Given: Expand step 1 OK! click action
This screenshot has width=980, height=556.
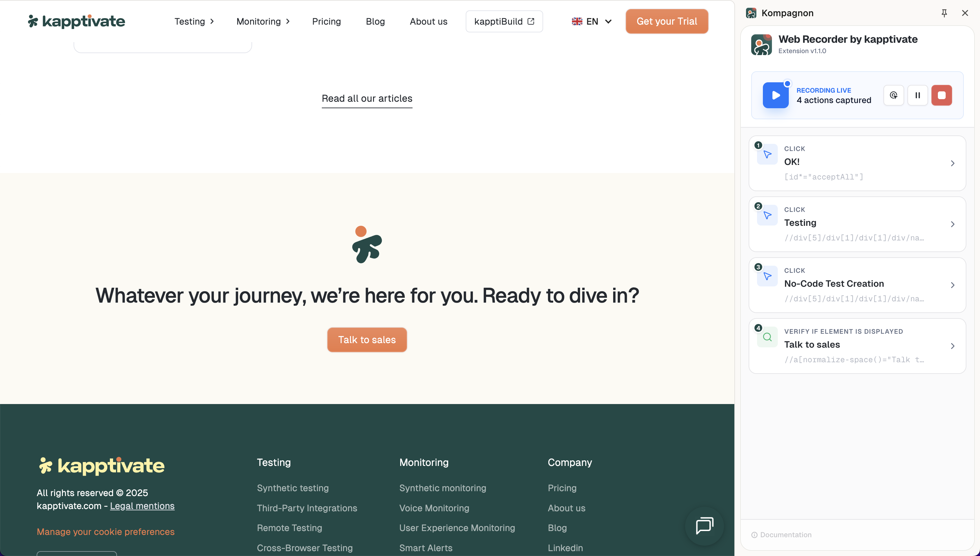Looking at the screenshot, I should (x=952, y=163).
